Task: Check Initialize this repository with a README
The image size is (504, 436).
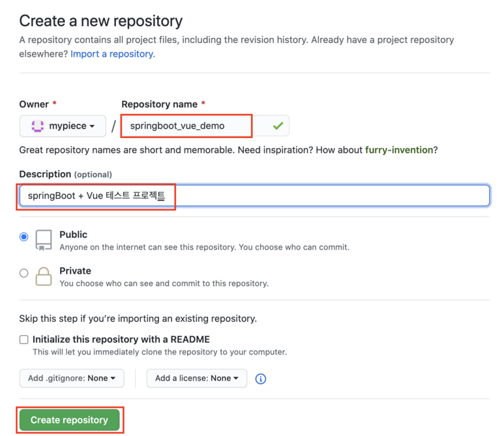Action: click(23, 340)
